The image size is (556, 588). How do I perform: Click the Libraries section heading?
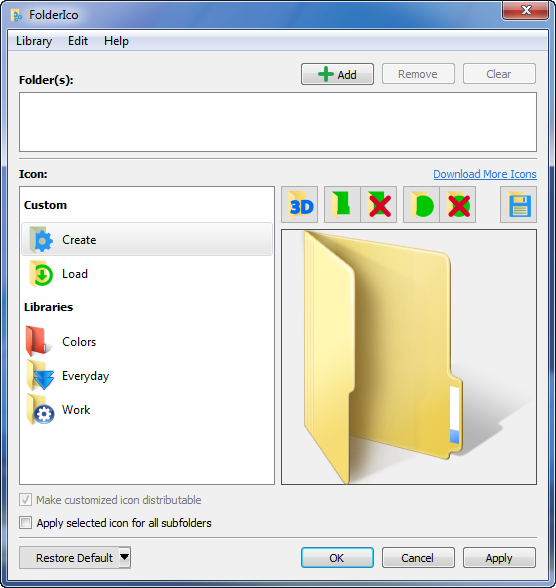pos(48,307)
